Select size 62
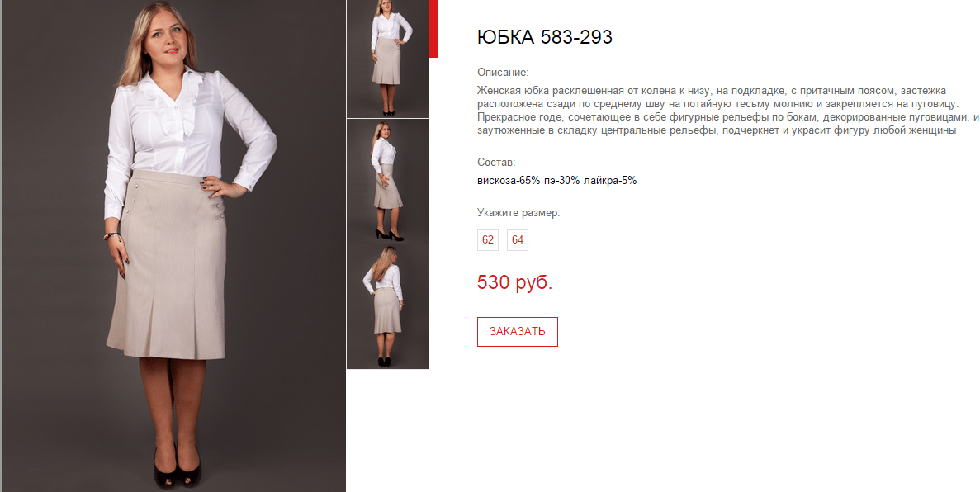The height and width of the screenshot is (492, 980). click(x=487, y=240)
